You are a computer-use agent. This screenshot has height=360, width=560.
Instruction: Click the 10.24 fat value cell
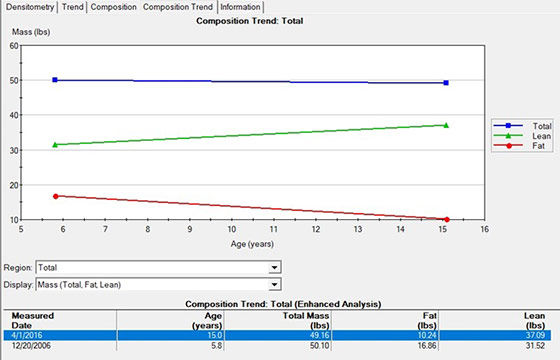[427, 335]
